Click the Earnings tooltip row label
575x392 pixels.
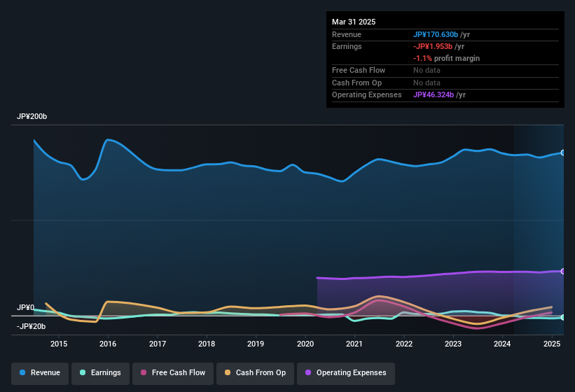pyautogui.click(x=347, y=46)
